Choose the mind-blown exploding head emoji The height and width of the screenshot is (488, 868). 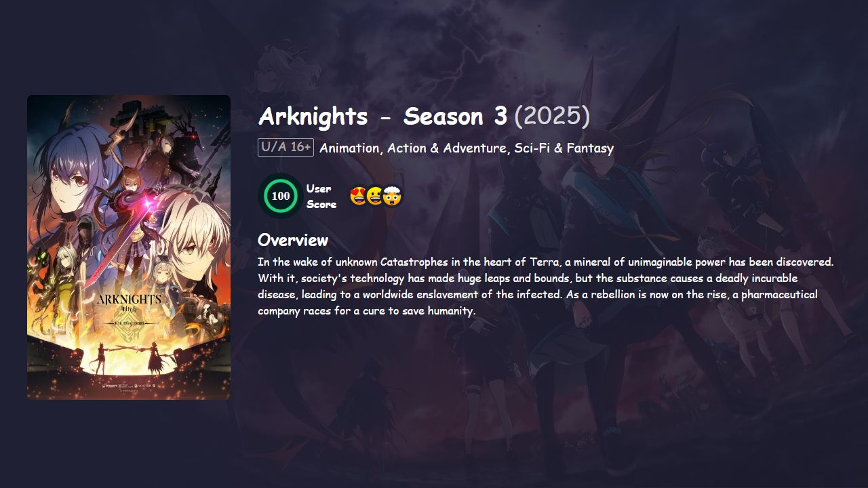pyautogui.click(x=393, y=197)
